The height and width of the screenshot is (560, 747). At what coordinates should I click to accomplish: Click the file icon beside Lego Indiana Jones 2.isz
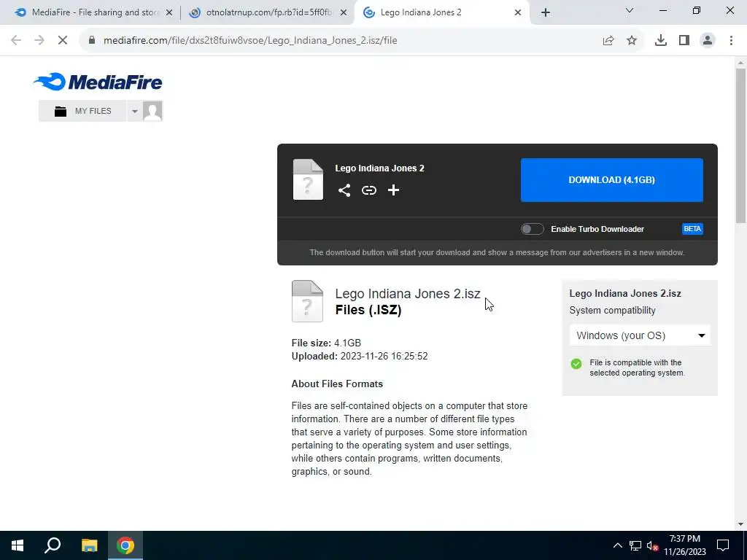[307, 301]
